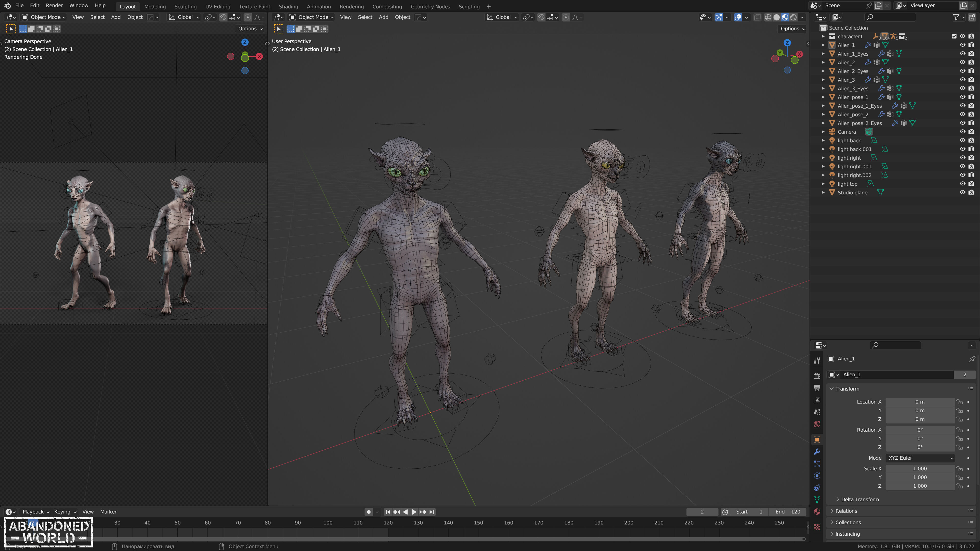
Task: Switch right viewport to solid shading
Action: point(776,18)
